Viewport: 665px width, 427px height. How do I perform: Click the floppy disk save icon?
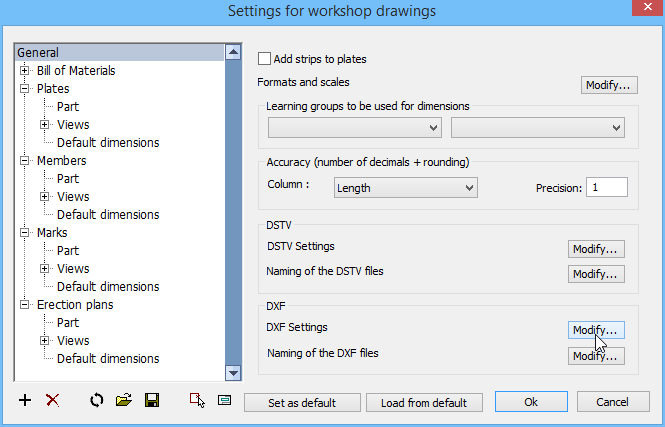click(x=152, y=400)
